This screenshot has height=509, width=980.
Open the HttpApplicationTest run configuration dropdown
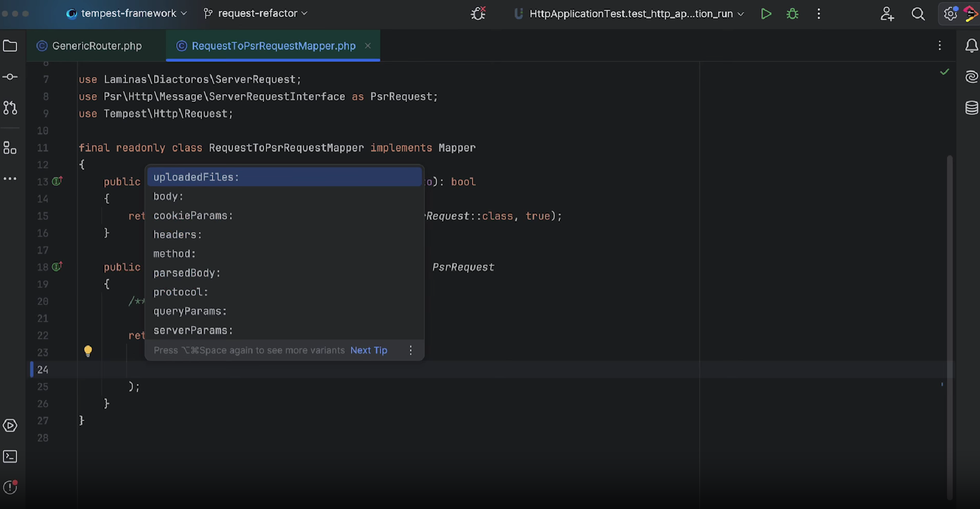tap(630, 14)
